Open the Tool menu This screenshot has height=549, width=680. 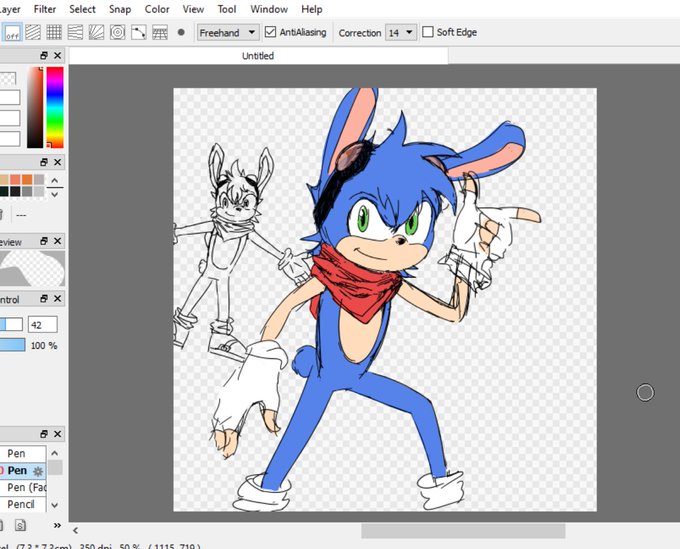coord(227,9)
